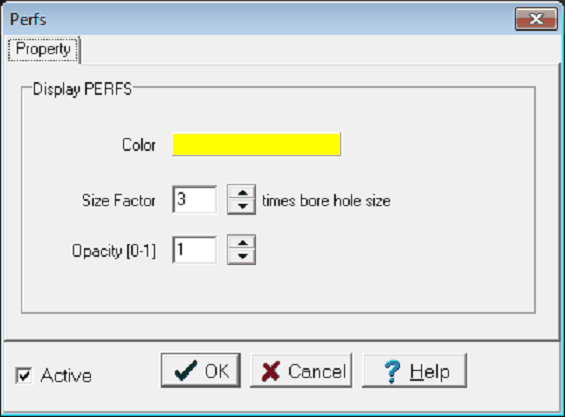The height and width of the screenshot is (418, 566).
Task: Open the yellow Color swatch picker
Action: click(x=257, y=144)
